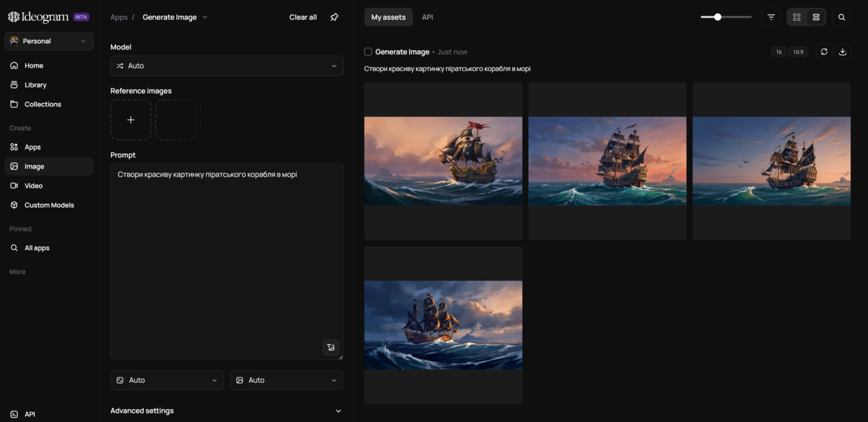Open the Generate Image breadcrumb dropdown

[x=175, y=17]
